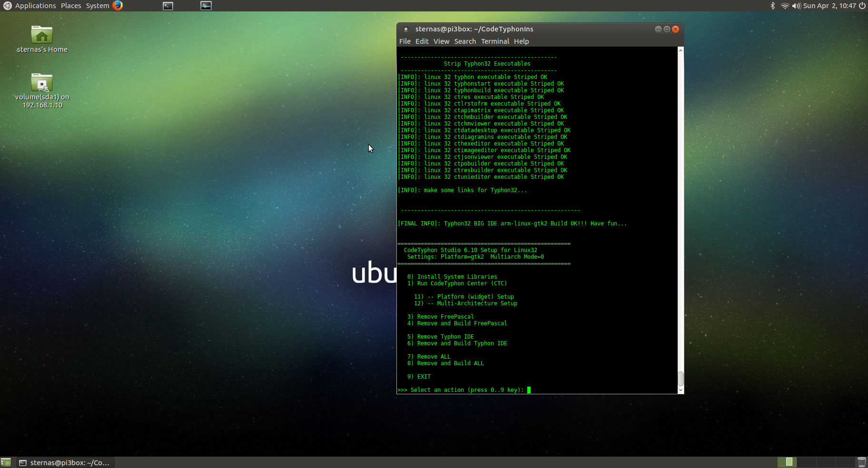
Task: Switch to the second workspace in switcher
Action: point(806,462)
